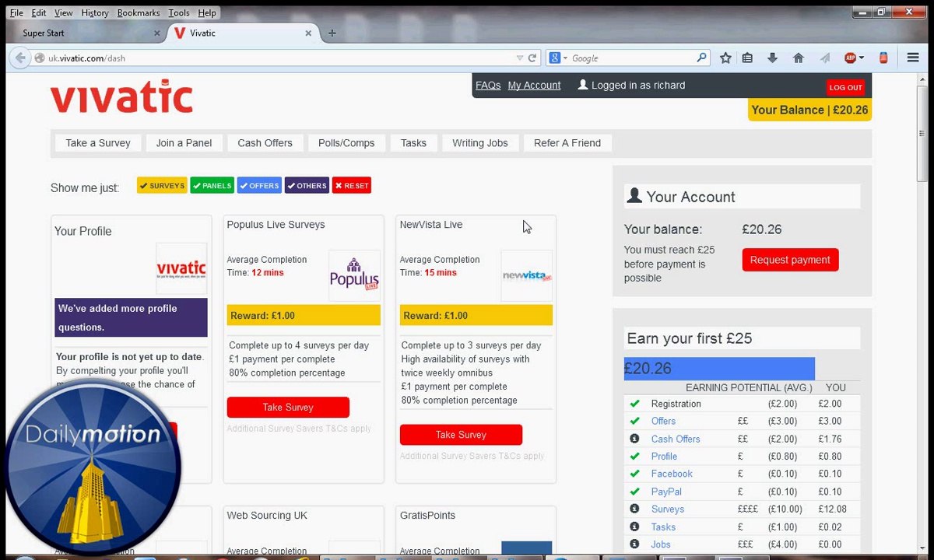934x560 pixels.
Task: Click Take Survey under Populus Live Surveys
Action: click(x=288, y=407)
